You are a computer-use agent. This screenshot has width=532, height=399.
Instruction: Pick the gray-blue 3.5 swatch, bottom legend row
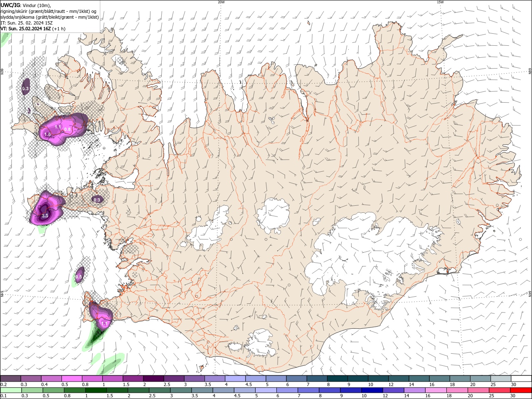click(x=202, y=390)
